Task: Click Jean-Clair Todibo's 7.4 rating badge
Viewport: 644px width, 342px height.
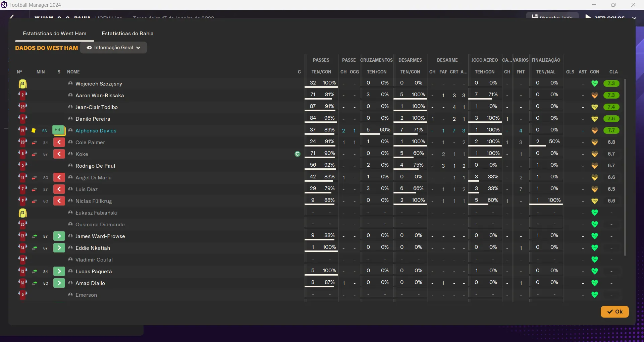Action: tap(611, 107)
